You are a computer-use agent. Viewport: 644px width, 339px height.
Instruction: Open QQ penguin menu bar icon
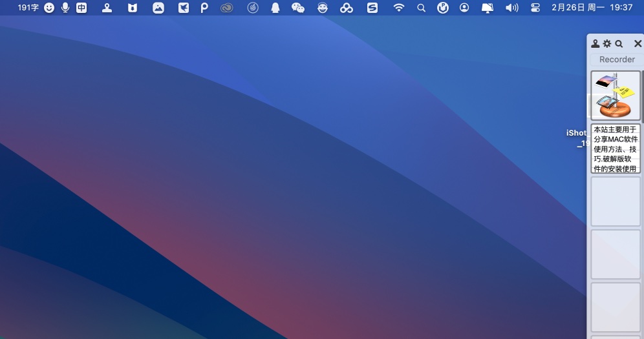click(275, 8)
